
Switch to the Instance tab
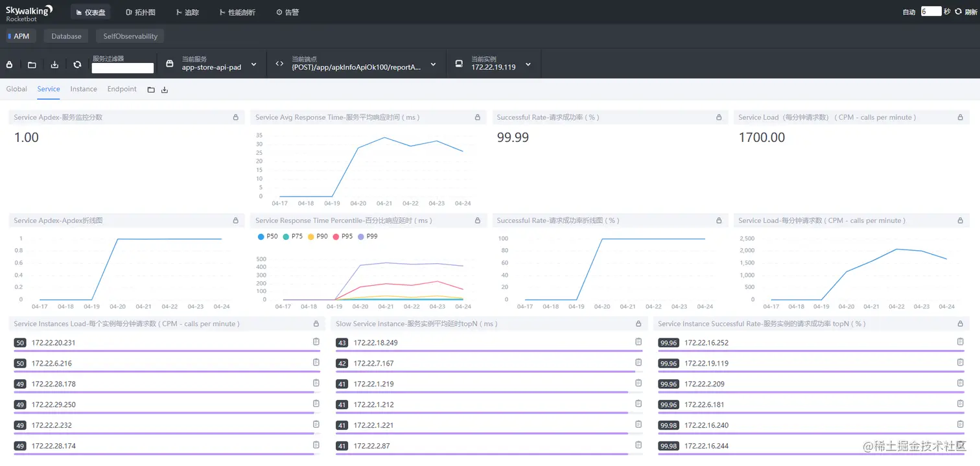pos(84,89)
